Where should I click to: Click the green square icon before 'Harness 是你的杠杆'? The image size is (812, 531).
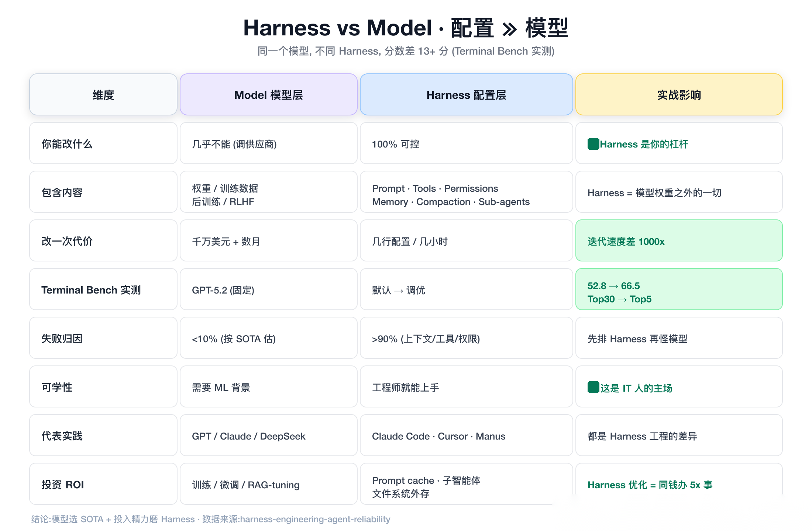coord(593,144)
